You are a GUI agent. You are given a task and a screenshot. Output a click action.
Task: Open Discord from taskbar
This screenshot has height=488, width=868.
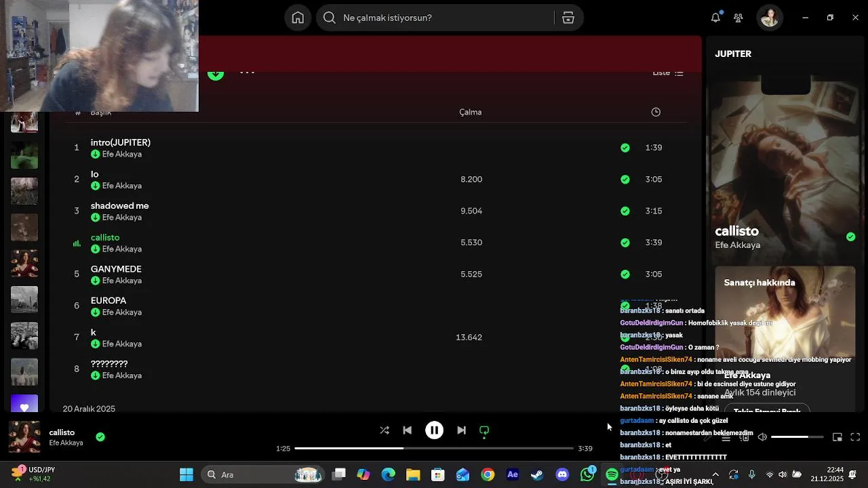(562, 475)
